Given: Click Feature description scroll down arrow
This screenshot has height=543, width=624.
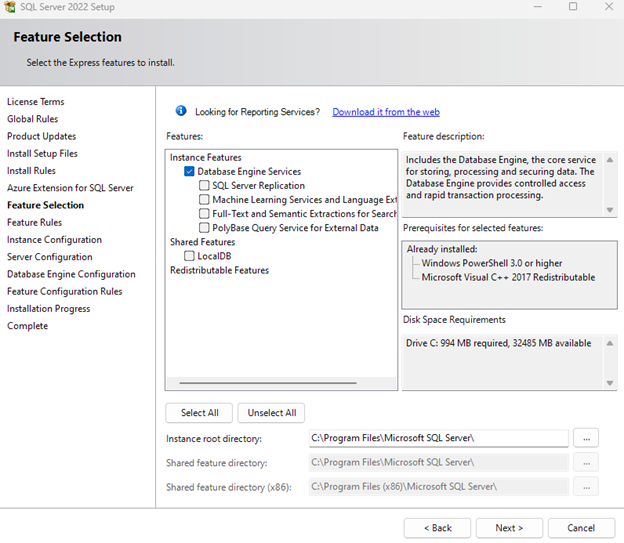Looking at the screenshot, I should click(610, 209).
